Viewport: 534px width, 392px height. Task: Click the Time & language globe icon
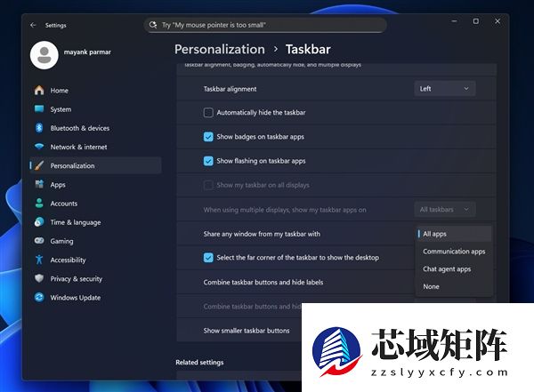(x=39, y=222)
